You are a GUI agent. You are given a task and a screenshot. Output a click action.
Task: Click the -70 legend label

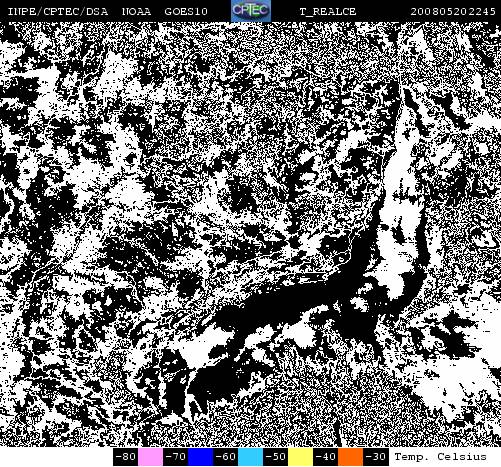(175, 457)
